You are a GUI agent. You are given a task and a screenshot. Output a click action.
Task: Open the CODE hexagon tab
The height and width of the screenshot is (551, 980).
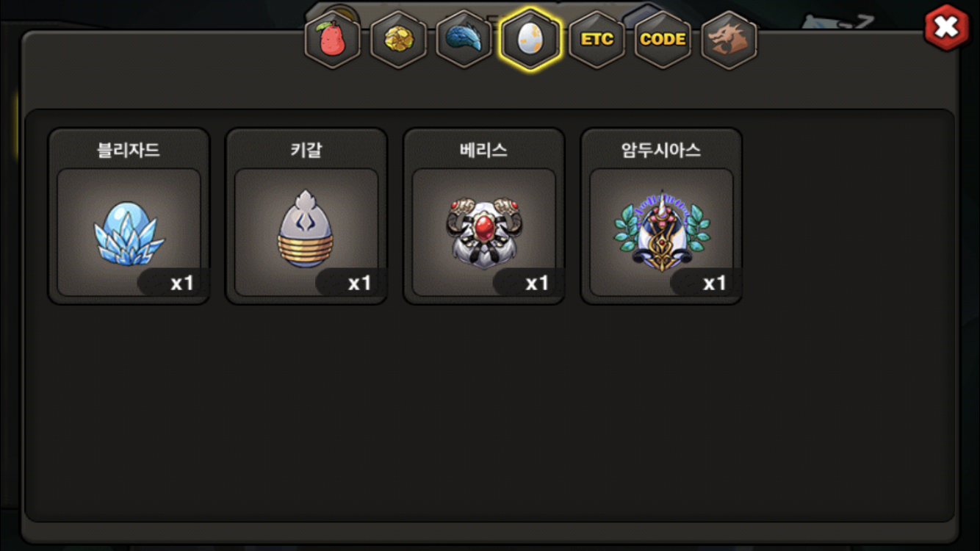pos(663,39)
